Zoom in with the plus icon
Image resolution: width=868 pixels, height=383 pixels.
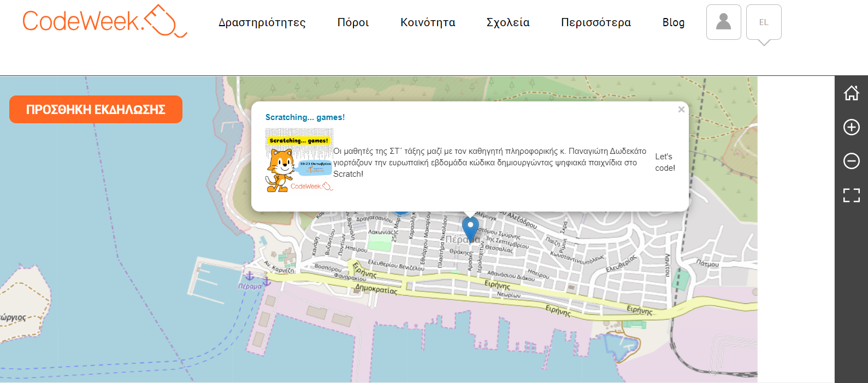(851, 127)
